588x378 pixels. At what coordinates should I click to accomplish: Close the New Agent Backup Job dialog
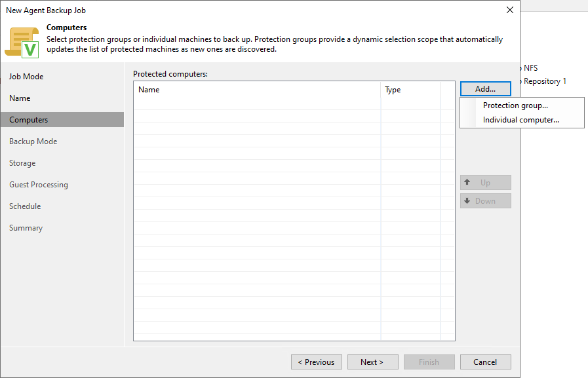pyautogui.click(x=510, y=10)
